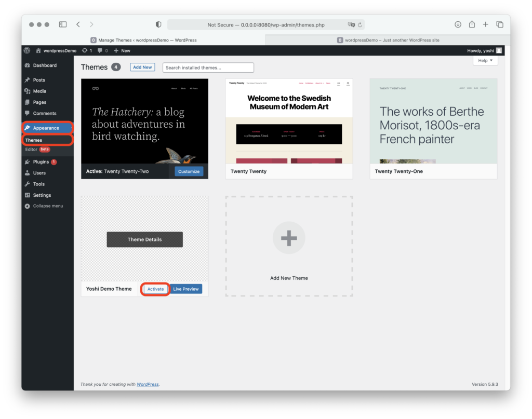532x419 pixels.
Task: Click the user avatar next to Howdy, yoshi
Action: point(499,50)
